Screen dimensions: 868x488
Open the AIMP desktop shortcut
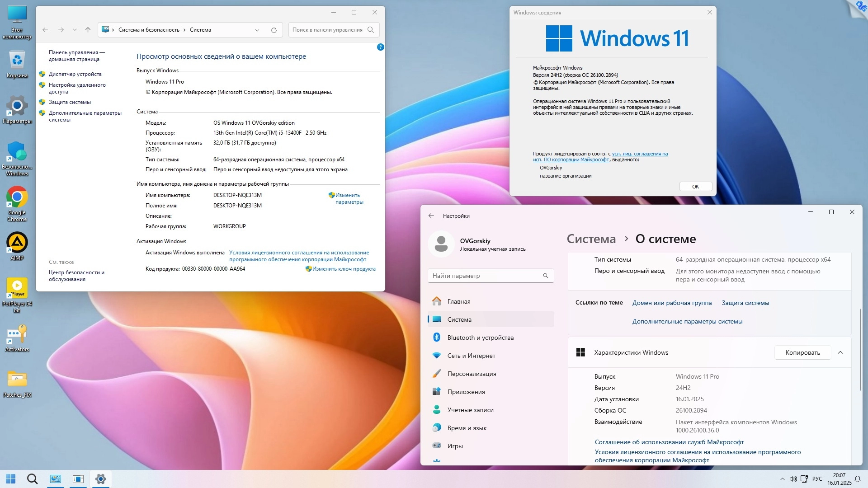[17, 243]
